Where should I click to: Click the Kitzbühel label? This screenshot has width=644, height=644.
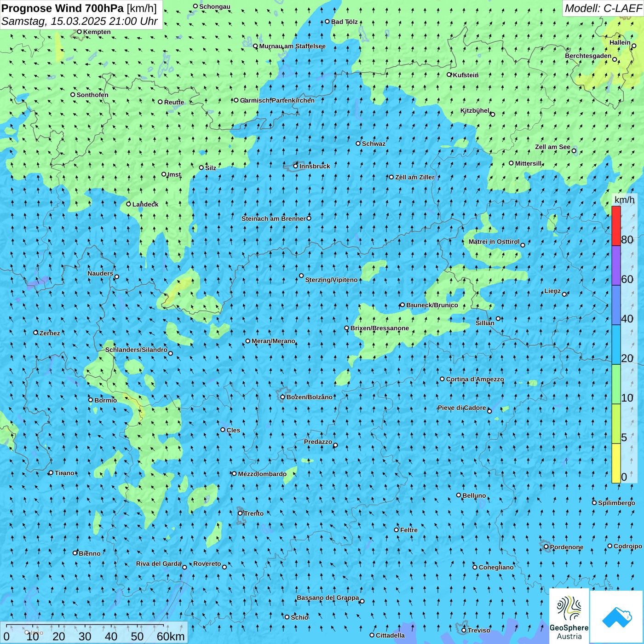[x=475, y=110]
